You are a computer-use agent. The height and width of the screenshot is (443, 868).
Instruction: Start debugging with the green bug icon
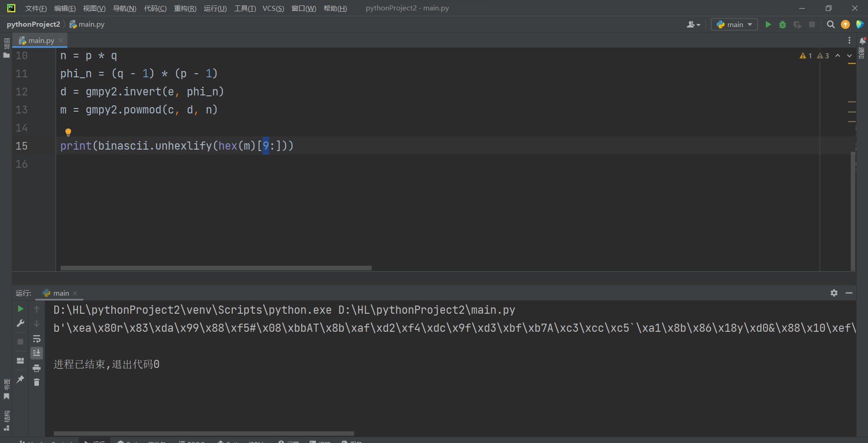pyautogui.click(x=783, y=24)
